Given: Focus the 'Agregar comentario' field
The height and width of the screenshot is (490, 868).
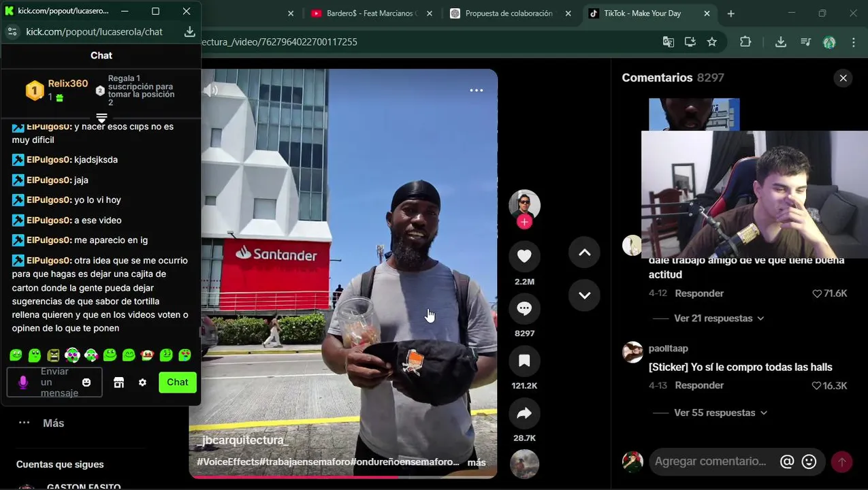Looking at the screenshot, I should 711,461.
